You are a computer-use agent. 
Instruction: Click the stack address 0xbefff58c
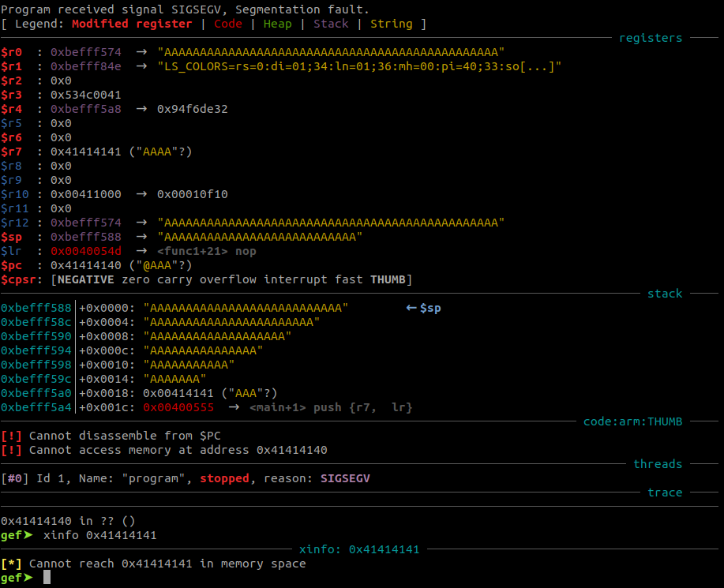click(x=36, y=322)
